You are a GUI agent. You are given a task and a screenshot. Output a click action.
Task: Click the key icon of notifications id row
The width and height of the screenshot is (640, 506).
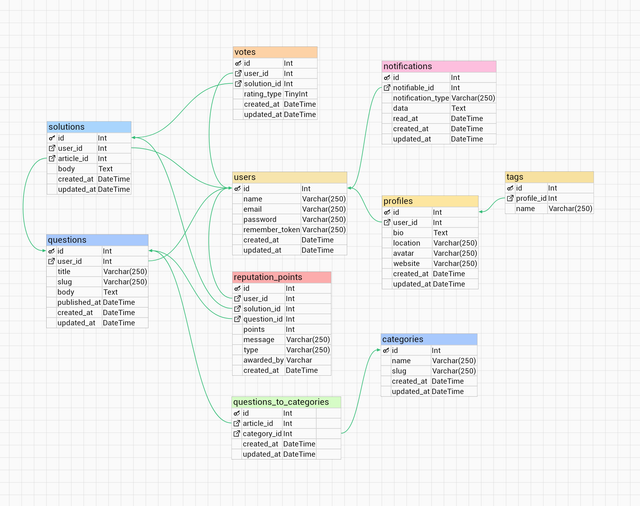click(x=387, y=78)
